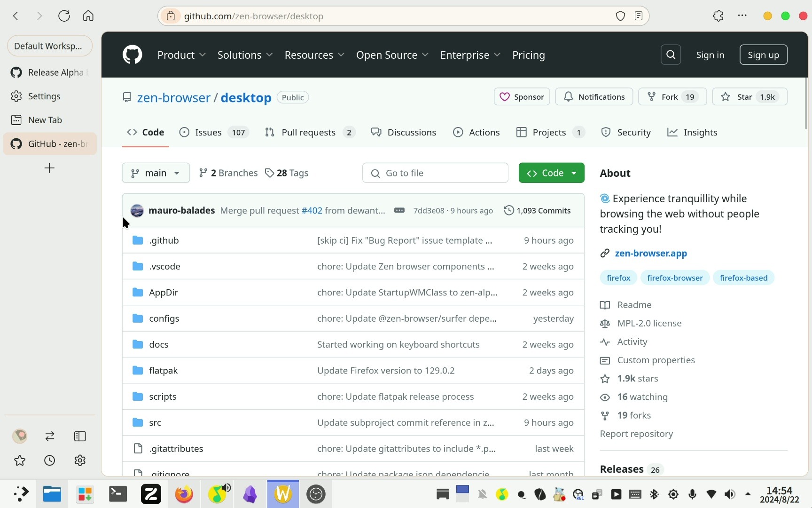Expand the Enterprise dropdown

click(470, 55)
